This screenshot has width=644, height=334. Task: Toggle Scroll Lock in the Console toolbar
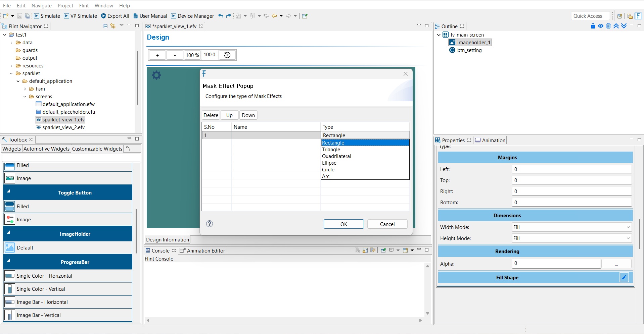(x=365, y=250)
